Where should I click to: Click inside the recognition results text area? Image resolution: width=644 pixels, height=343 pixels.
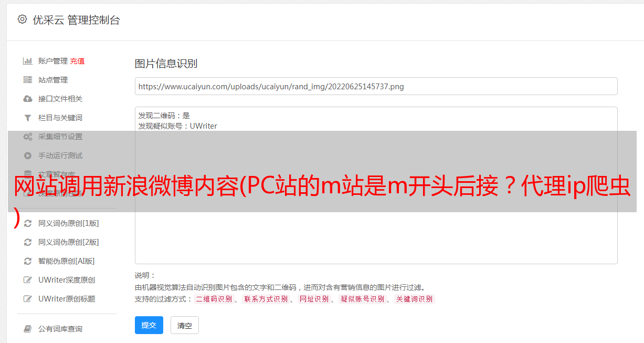[x=376, y=185]
